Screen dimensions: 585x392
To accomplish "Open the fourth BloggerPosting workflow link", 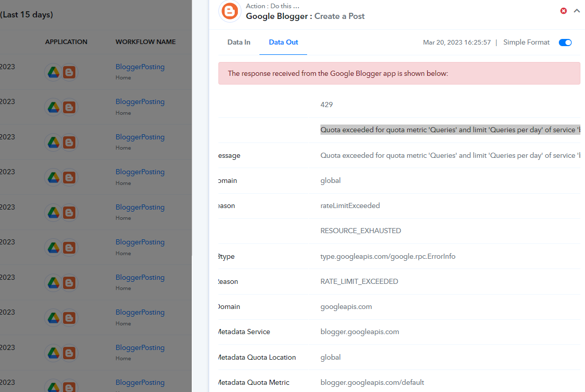I will pos(140,172).
